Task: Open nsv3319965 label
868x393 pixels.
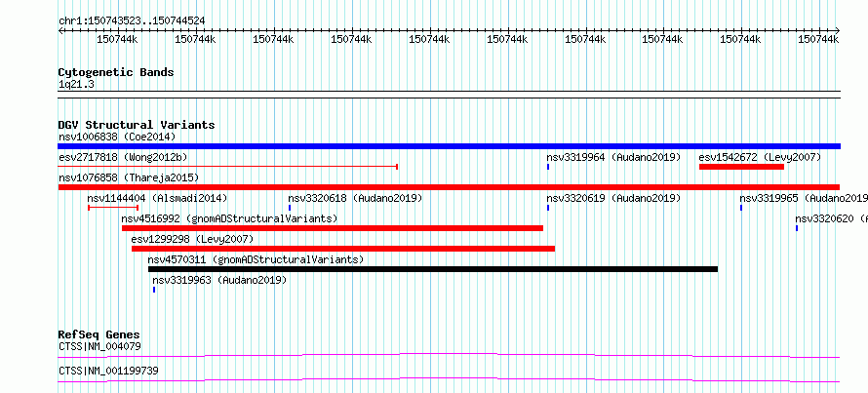Action: click(x=804, y=198)
